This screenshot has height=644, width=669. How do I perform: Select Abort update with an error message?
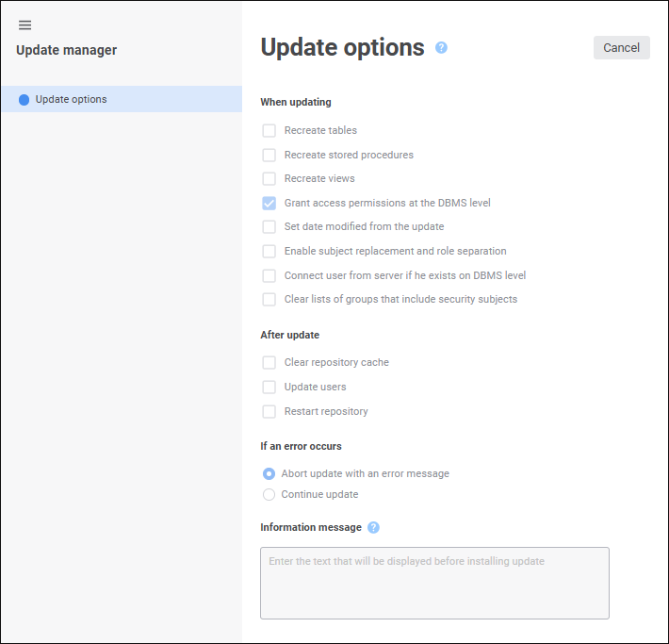pos(269,474)
